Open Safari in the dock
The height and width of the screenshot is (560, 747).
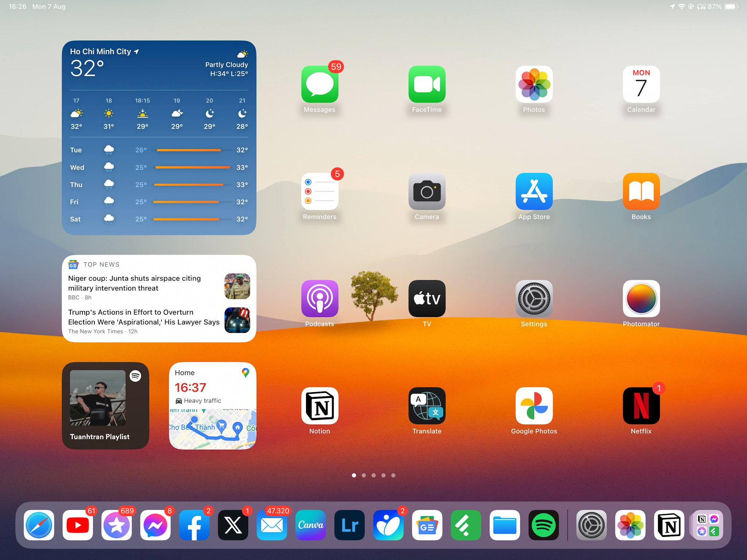[39, 525]
